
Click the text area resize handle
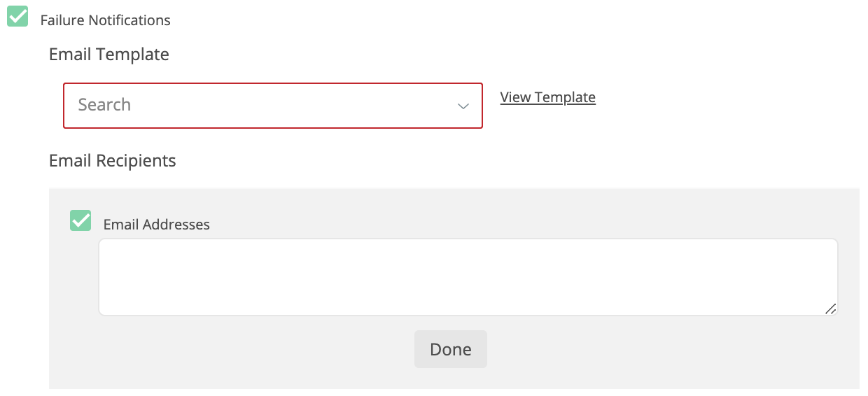pyautogui.click(x=830, y=309)
